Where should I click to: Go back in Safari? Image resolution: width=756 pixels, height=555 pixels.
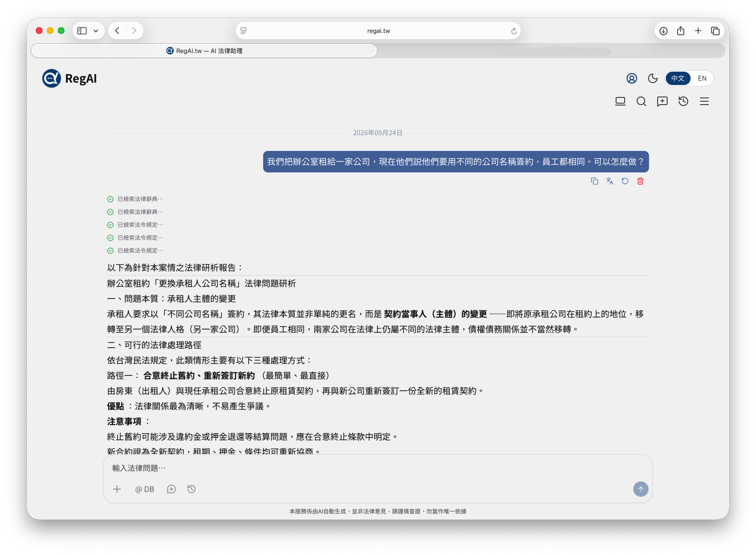pyautogui.click(x=117, y=31)
